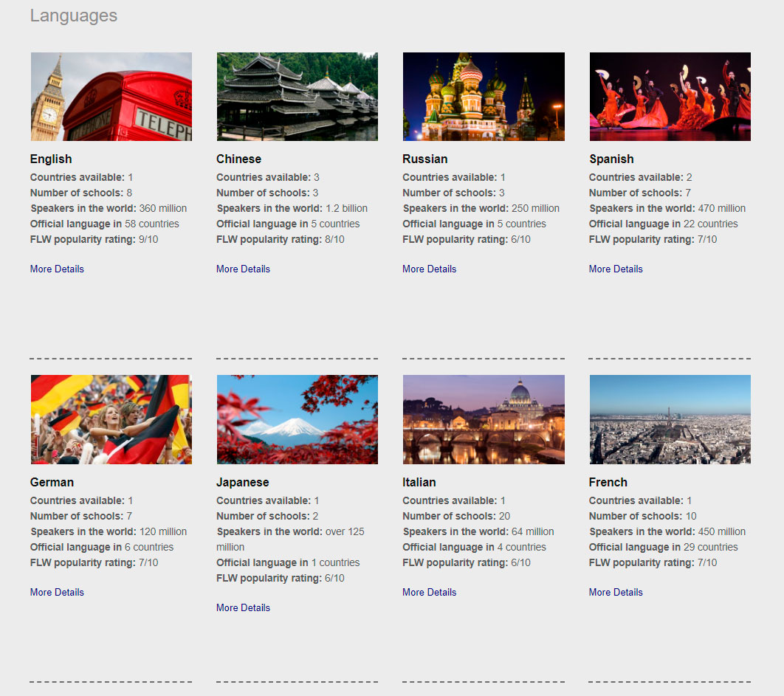Open More Details link for Italian

(430, 592)
